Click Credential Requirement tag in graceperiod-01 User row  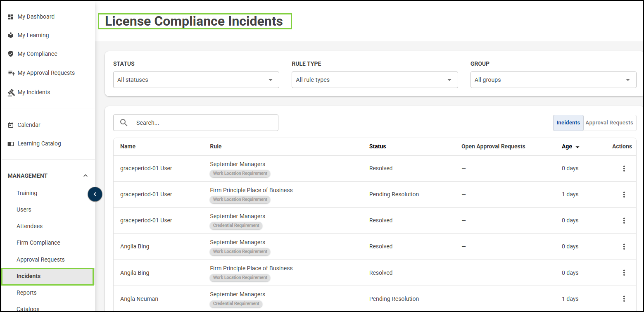tap(236, 226)
